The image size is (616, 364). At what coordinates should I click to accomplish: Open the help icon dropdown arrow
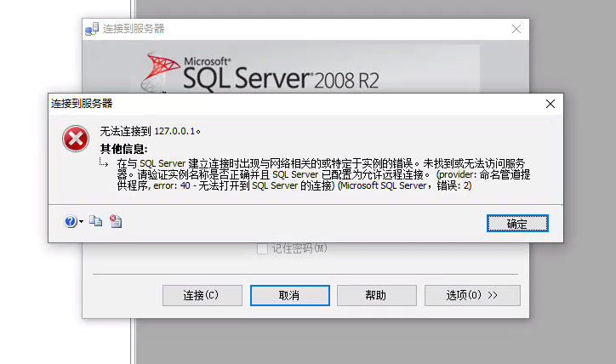[x=81, y=222]
